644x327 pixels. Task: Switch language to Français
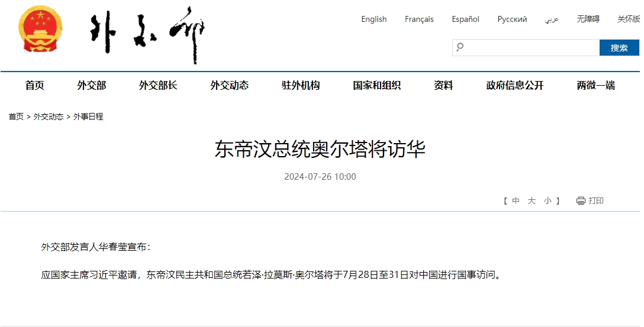pyautogui.click(x=419, y=19)
